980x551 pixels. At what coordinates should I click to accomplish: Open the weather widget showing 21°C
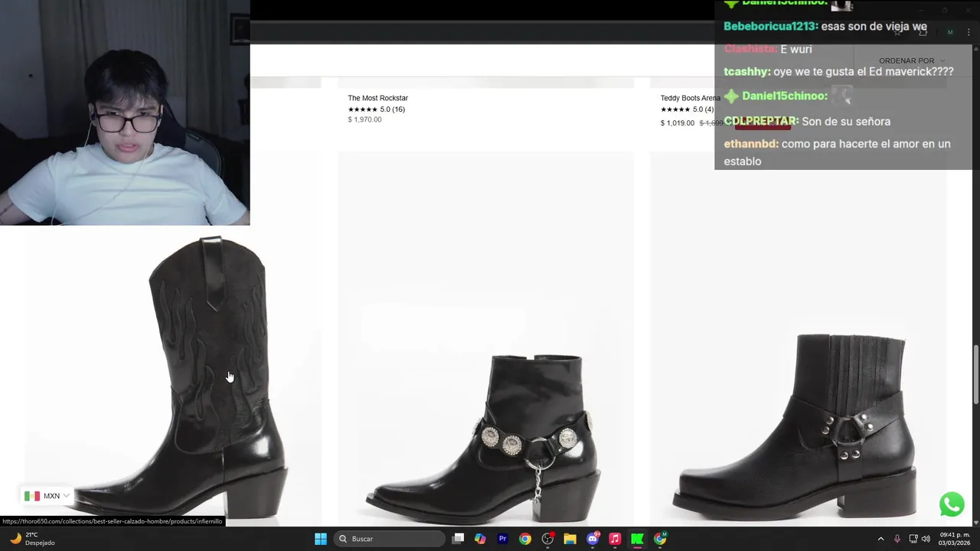tap(31, 539)
